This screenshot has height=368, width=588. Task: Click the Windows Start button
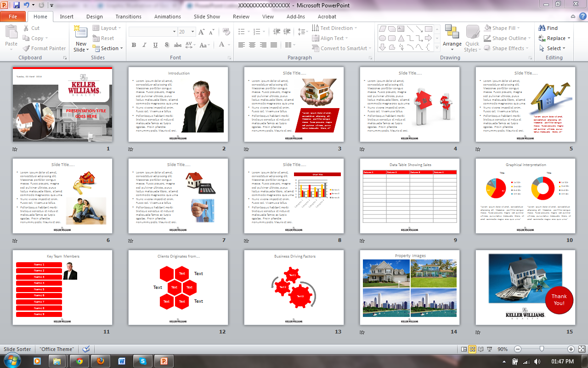(x=11, y=361)
